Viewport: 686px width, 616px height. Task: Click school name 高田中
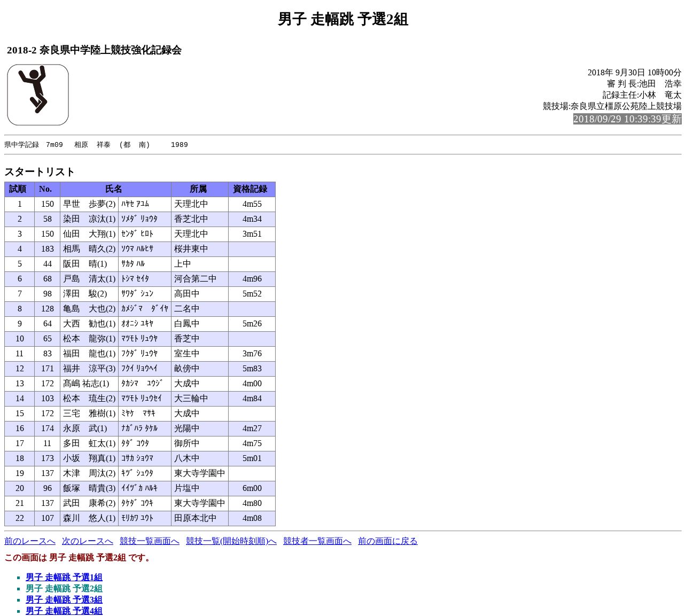coord(187,294)
